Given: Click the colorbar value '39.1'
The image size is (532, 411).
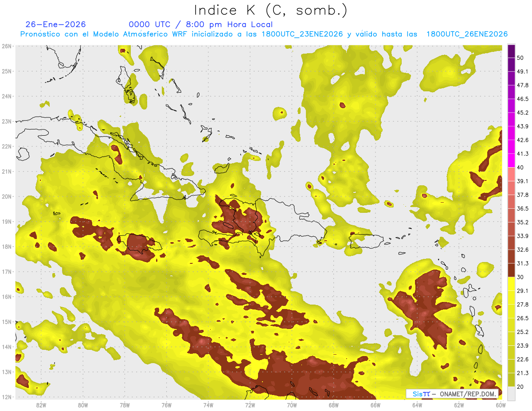Looking at the screenshot, I should (522, 181).
